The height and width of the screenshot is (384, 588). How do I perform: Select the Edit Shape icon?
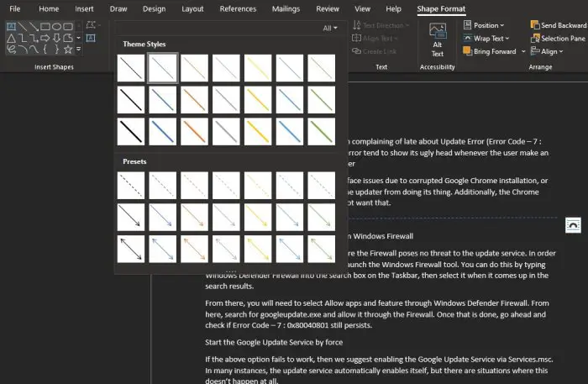91,25
